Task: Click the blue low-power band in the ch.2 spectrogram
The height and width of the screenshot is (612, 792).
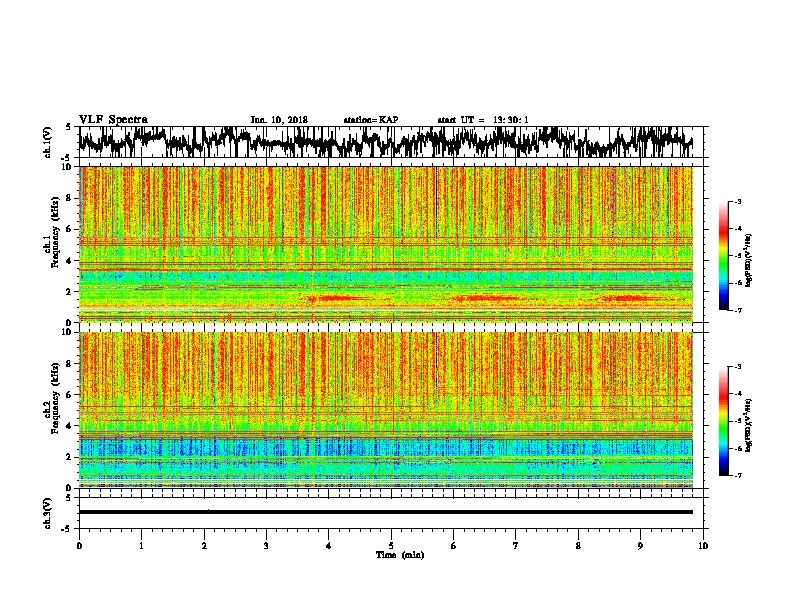Action: click(x=385, y=447)
